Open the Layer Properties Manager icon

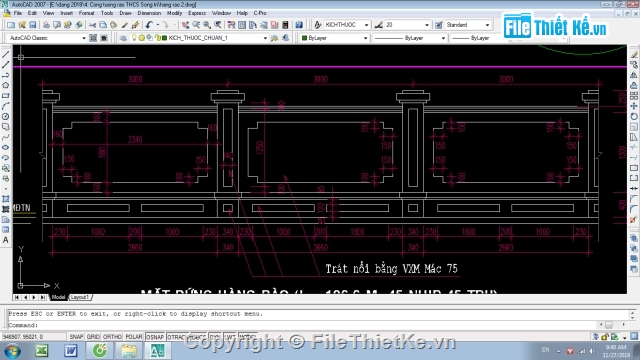coord(123,38)
